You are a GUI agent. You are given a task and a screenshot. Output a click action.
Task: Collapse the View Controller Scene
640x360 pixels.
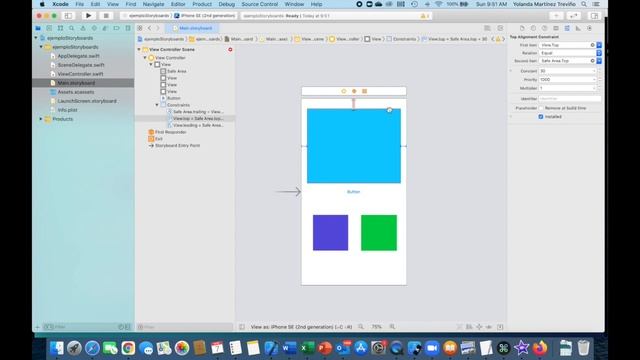139,49
